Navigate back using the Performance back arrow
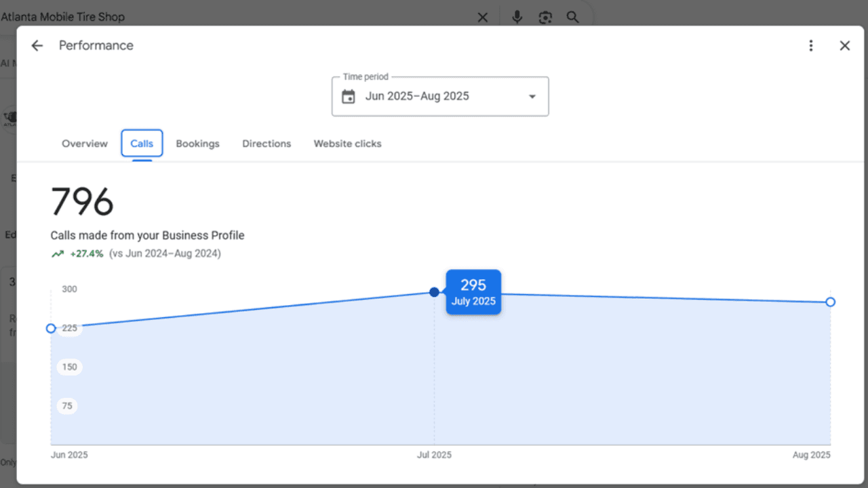 pyautogui.click(x=37, y=45)
